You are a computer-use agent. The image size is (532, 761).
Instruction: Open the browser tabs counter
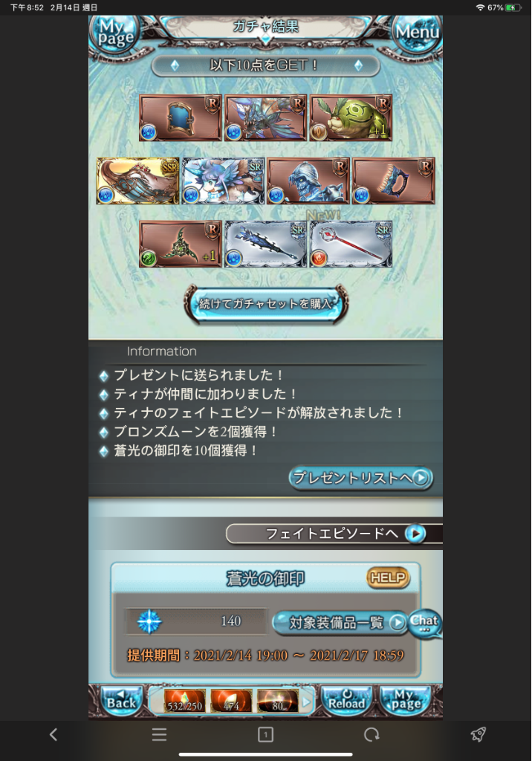(265, 735)
